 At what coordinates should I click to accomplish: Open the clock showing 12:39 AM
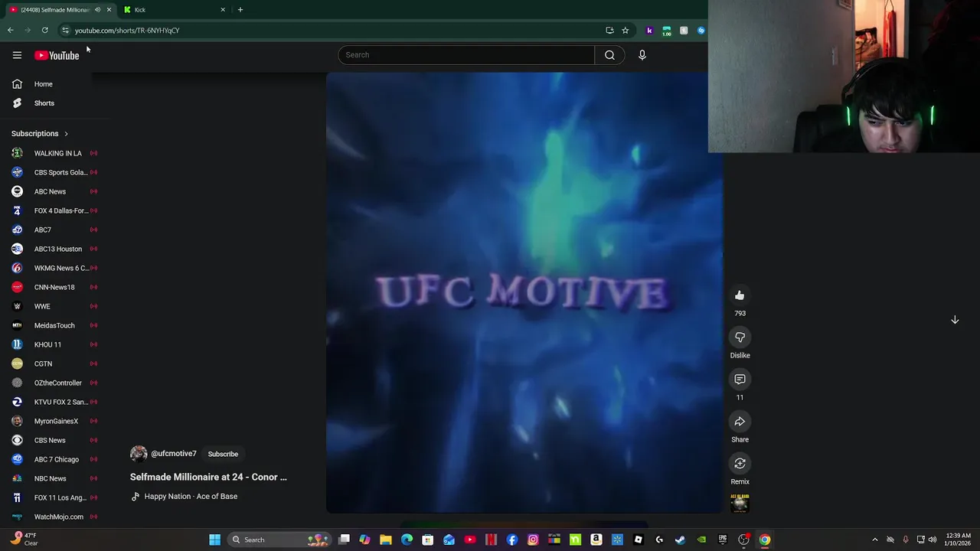[958, 540]
